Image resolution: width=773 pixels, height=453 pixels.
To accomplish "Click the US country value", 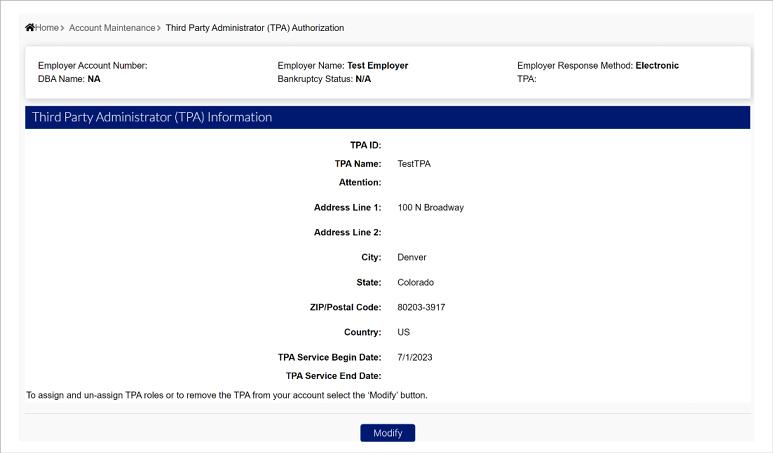I will (x=404, y=332).
